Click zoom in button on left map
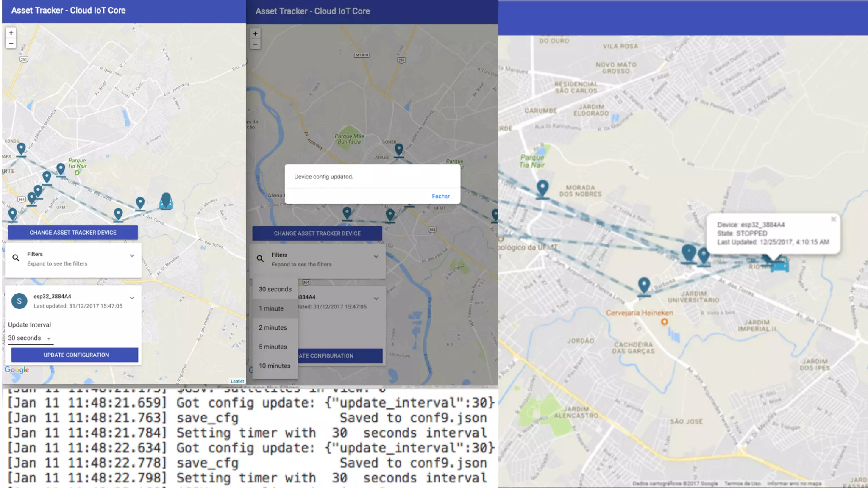This screenshot has height=488, width=868. [11, 33]
